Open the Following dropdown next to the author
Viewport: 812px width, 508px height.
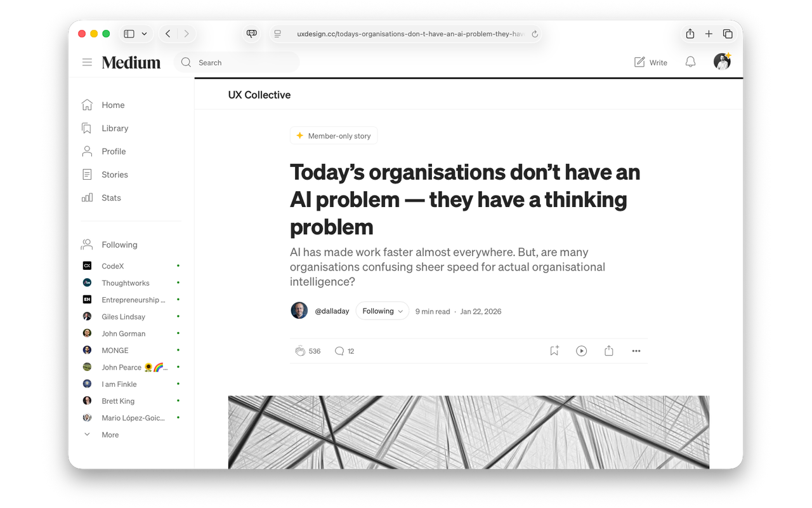[x=382, y=311]
